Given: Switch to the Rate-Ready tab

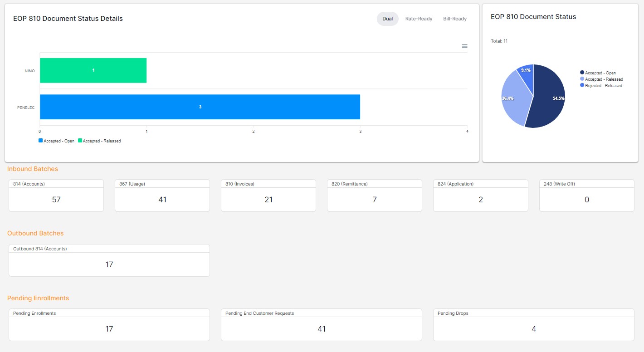Looking at the screenshot, I should 419,19.
